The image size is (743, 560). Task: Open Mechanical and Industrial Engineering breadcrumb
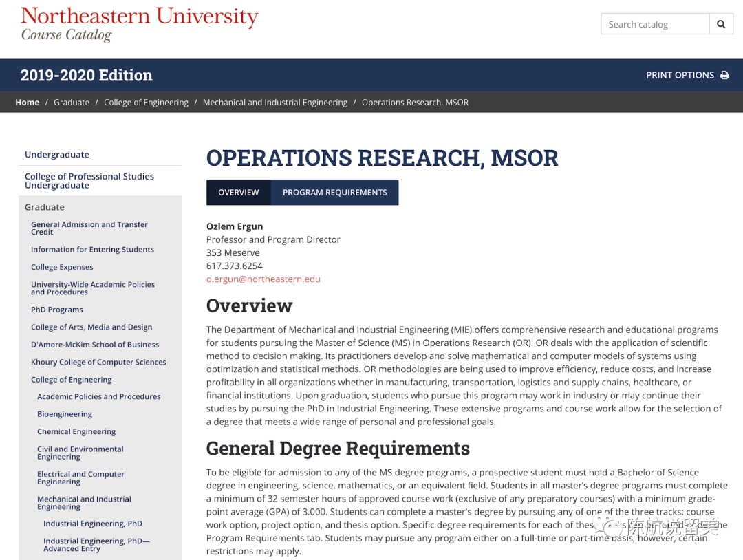(x=274, y=102)
